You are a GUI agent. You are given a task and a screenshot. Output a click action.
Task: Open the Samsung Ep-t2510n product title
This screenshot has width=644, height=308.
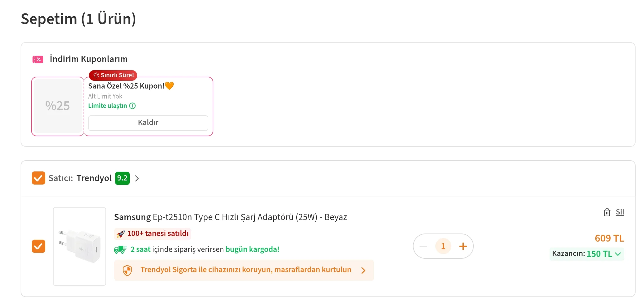click(x=230, y=217)
